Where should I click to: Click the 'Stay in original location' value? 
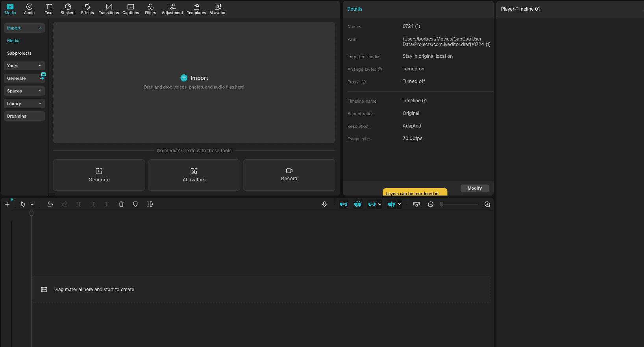pyautogui.click(x=427, y=56)
